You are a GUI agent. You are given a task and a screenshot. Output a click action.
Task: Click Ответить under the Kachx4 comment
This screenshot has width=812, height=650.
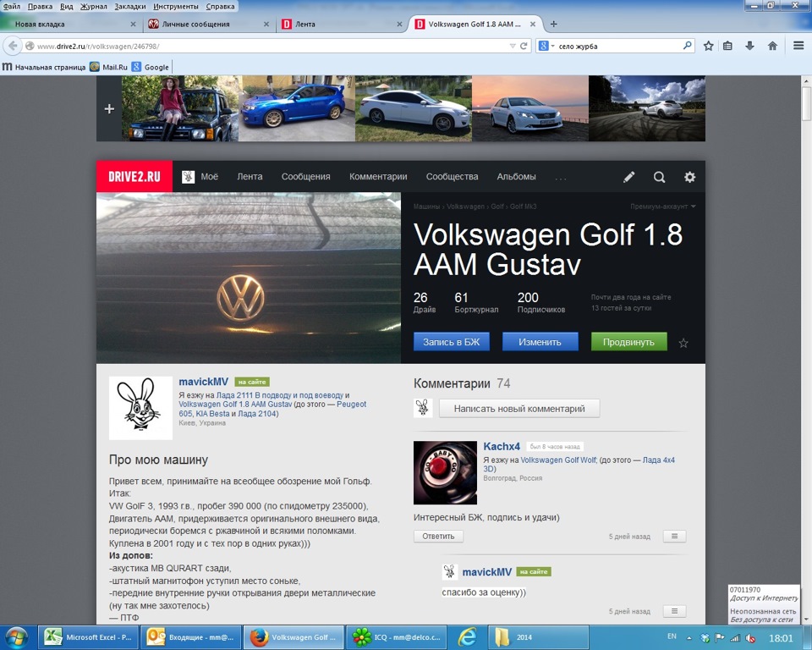pyautogui.click(x=438, y=536)
